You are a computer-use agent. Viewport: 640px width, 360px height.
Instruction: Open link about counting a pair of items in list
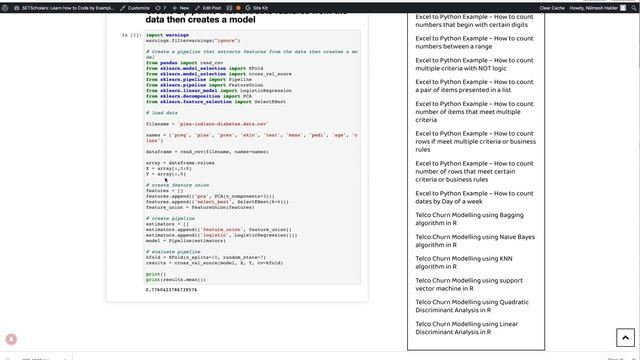pyautogui.click(x=474, y=86)
